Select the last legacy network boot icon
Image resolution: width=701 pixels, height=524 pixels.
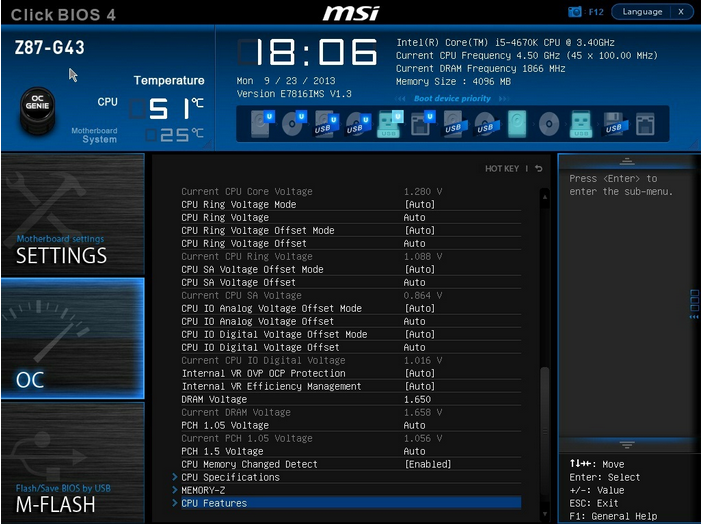[645, 124]
